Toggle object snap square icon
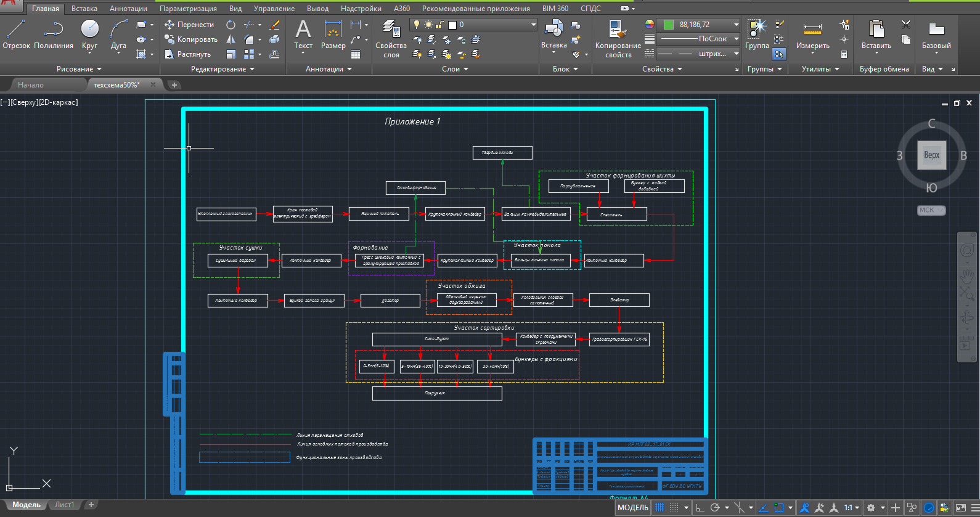The height and width of the screenshot is (517, 980). point(778,508)
